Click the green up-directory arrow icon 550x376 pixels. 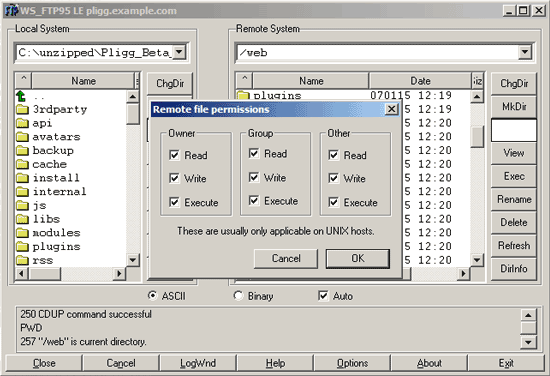pos(21,96)
